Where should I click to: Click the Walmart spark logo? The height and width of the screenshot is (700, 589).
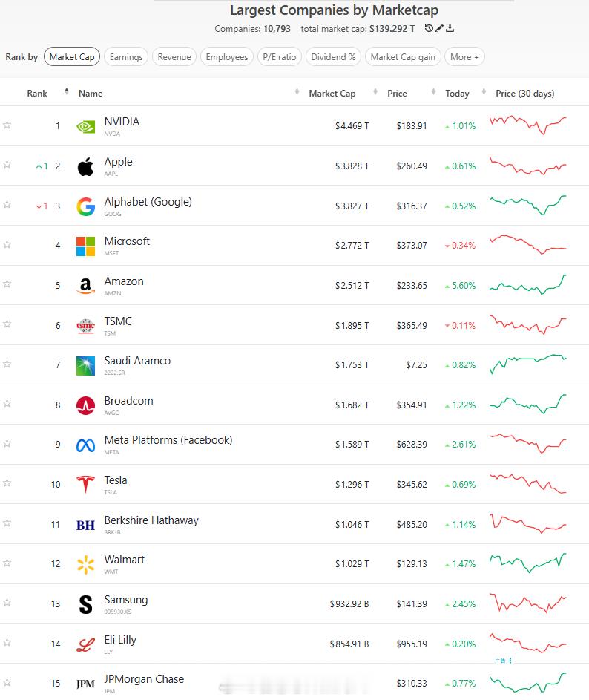pyautogui.click(x=85, y=564)
